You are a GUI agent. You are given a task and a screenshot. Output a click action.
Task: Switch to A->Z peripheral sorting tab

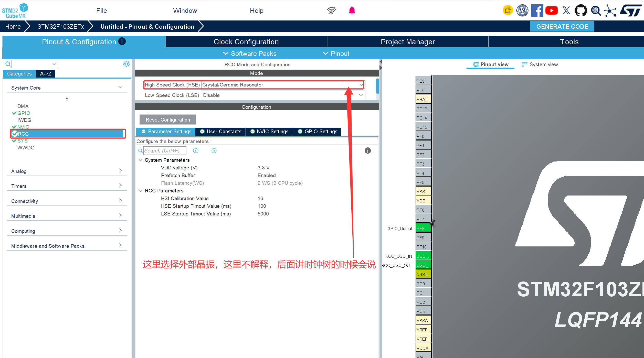coord(46,74)
